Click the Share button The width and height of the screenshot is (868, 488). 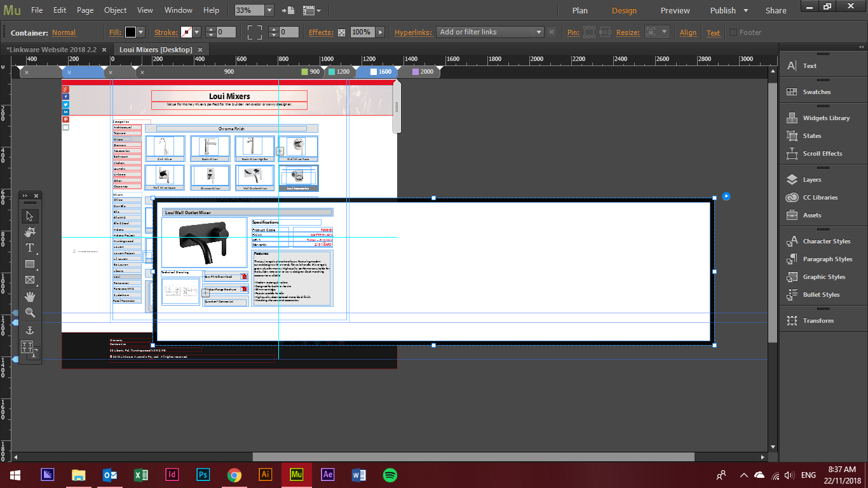tap(776, 10)
